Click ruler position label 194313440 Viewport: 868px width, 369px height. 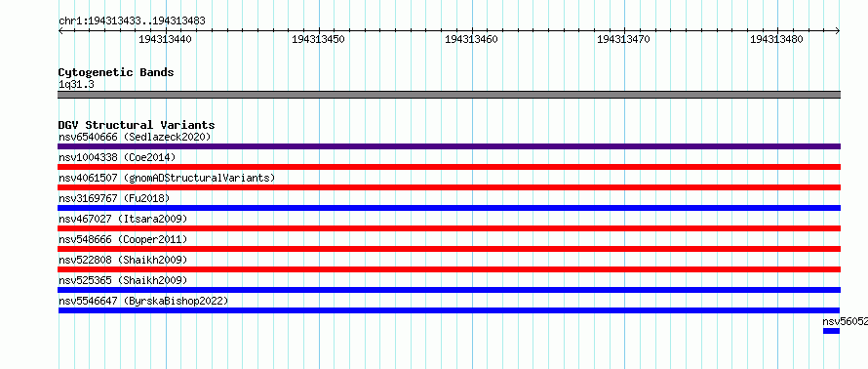click(x=165, y=39)
